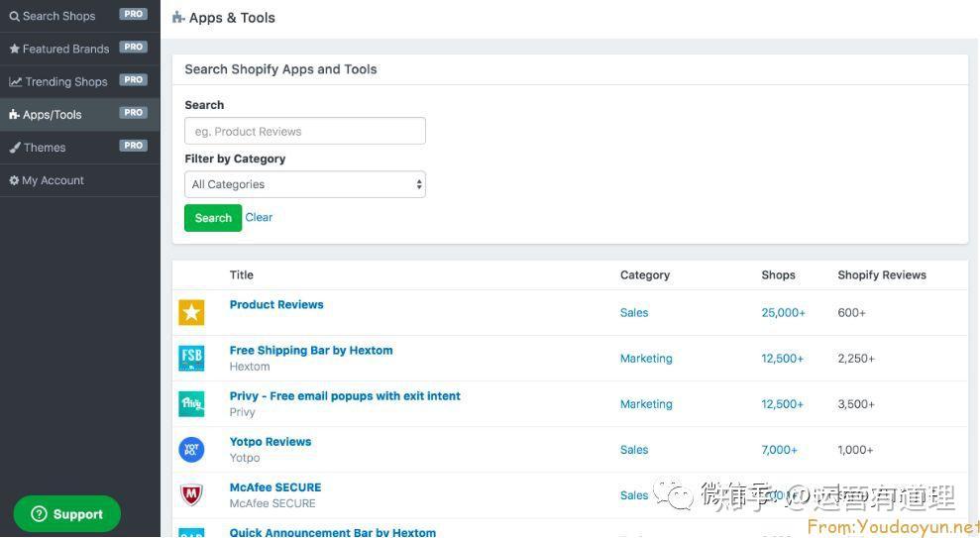This screenshot has height=538, width=980.
Task: Click Sales category in Yotpo Reviews row
Action: click(634, 449)
